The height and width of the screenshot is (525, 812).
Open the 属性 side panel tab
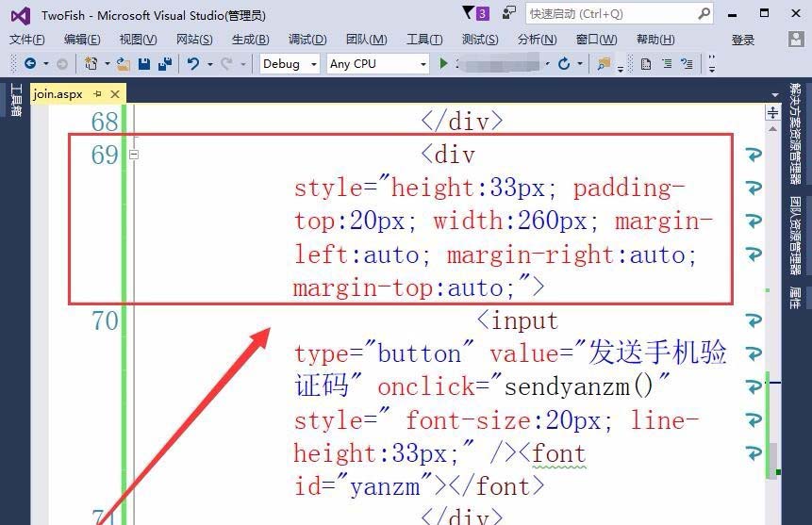tap(795, 298)
